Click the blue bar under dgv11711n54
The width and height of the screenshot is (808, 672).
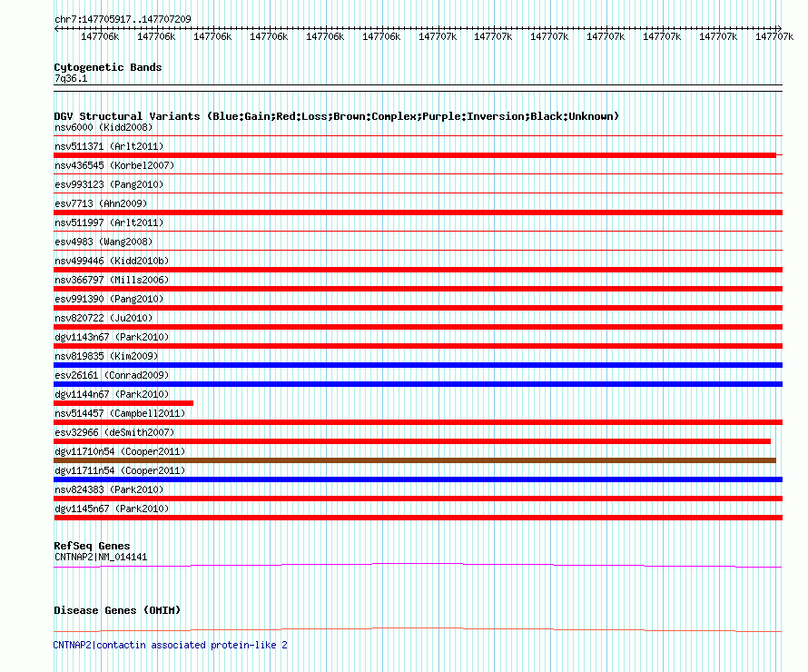coord(418,479)
